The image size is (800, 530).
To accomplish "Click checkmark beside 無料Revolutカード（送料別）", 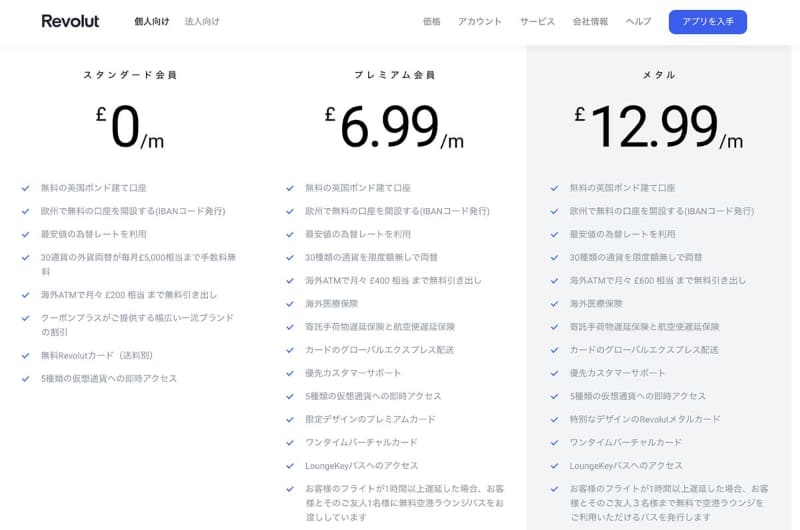I will pyautogui.click(x=26, y=356).
